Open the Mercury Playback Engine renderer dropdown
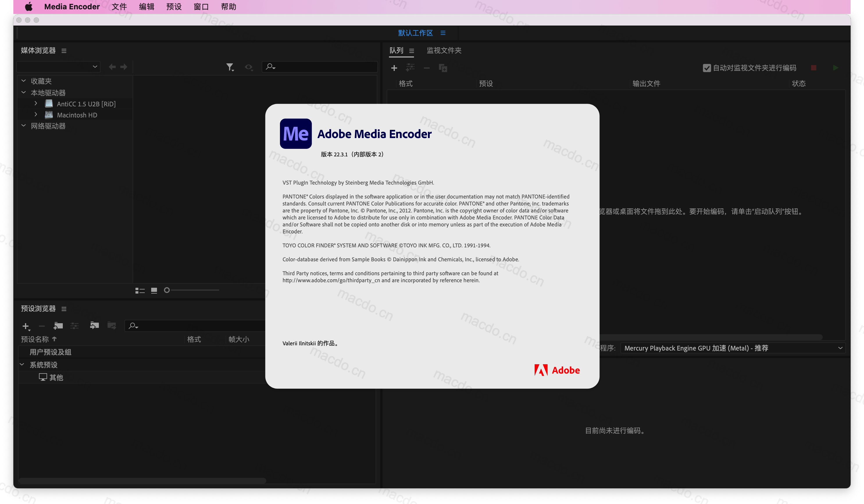Image resolution: width=864 pixels, height=504 pixels. (x=733, y=348)
